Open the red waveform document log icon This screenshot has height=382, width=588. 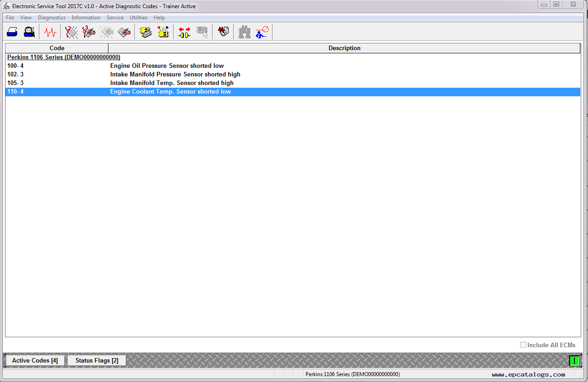click(x=223, y=32)
